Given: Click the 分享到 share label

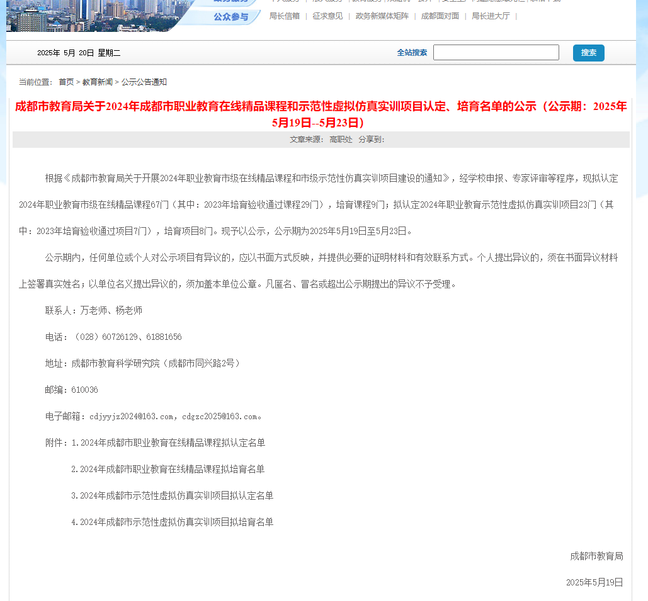Looking at the screenshot, I should (x=371, y=140).
